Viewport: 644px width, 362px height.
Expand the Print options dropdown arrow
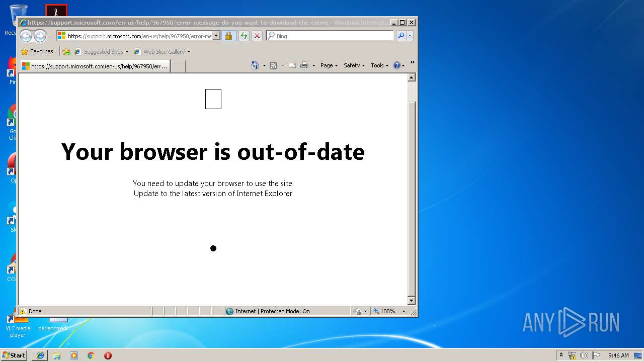click(313, 65)
